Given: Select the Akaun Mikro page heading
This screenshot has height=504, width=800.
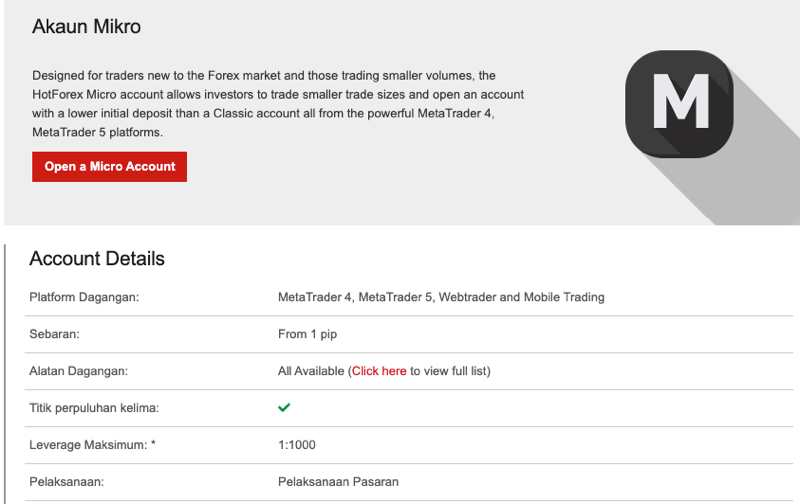Looking at the screenshot, I should coord(86,27).
